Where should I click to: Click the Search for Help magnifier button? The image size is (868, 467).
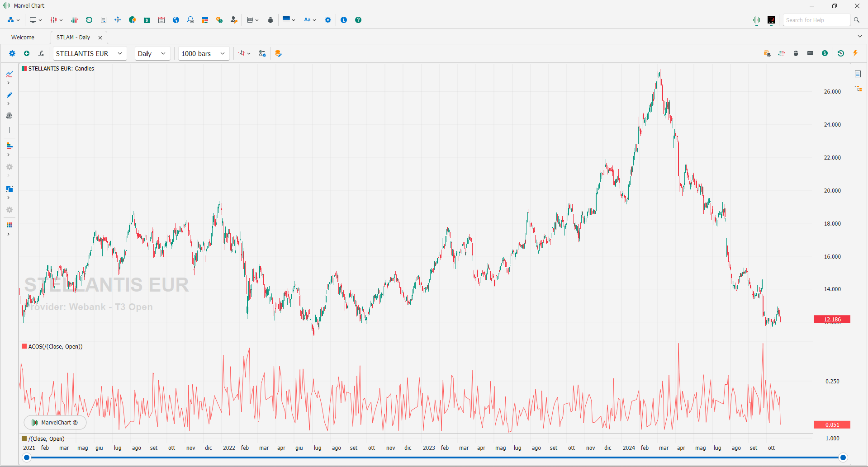pos(856,20)
